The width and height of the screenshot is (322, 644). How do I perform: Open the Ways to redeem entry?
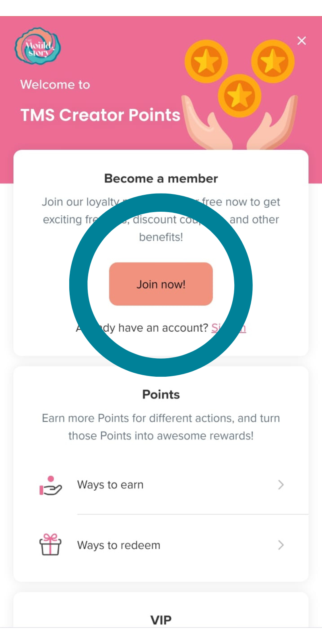point(119,545)
